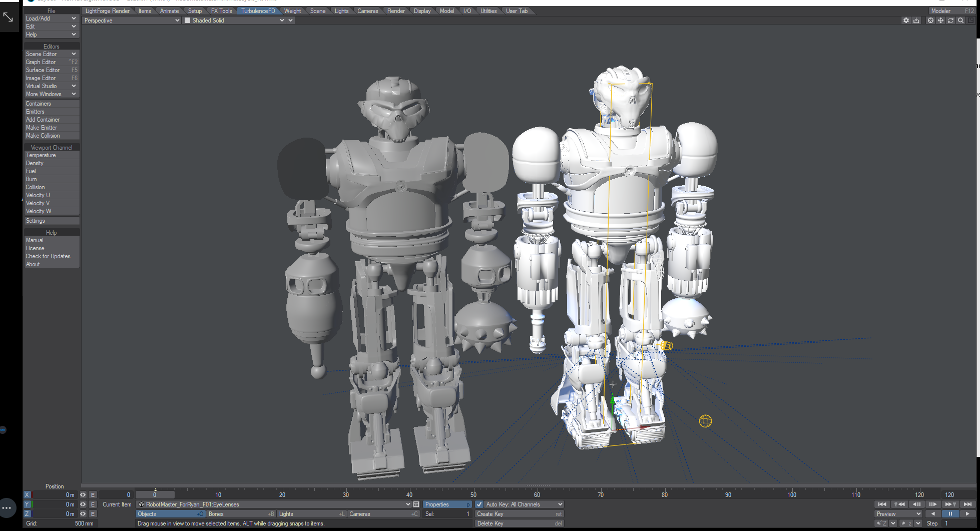Click the viewport zoom magnifier icon
The height and width of the screenshot is (531, 980).
pos(960,21)
